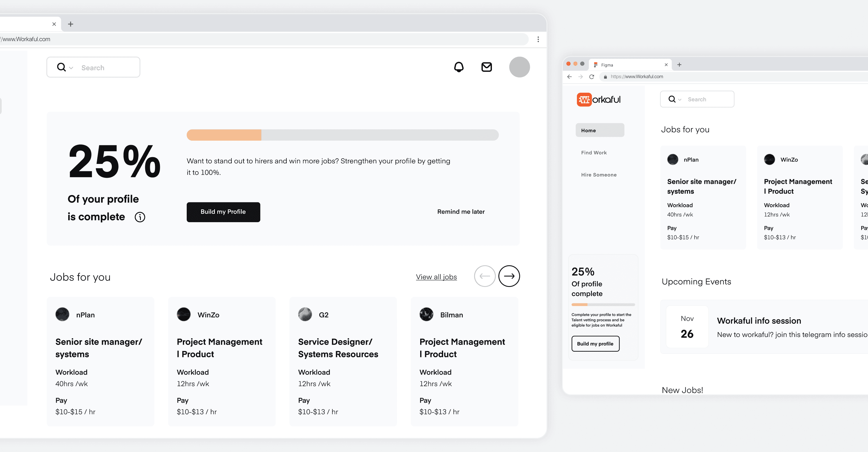Click the profile avatar circle

point(519,67)
